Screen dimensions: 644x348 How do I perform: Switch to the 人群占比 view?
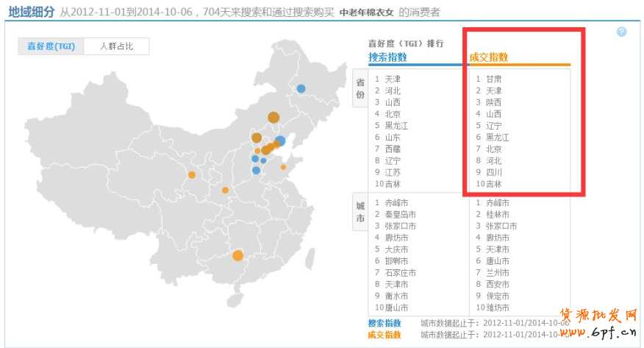116,46
